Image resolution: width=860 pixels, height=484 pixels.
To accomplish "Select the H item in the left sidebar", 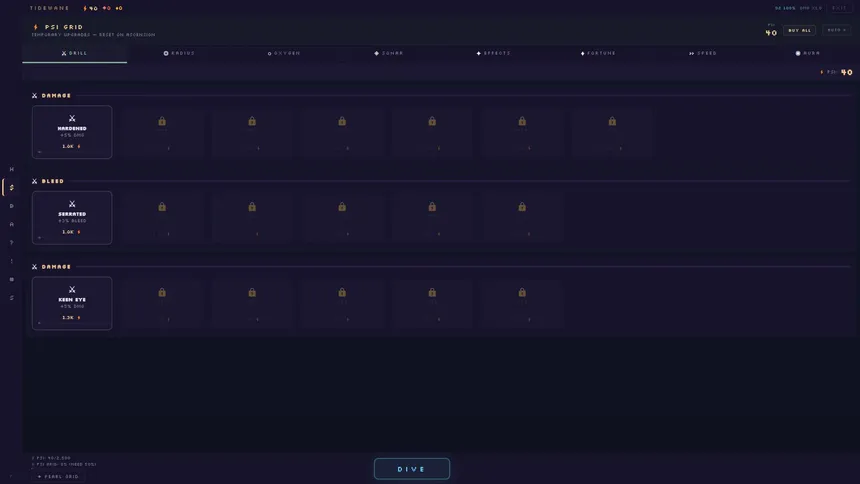I will point(12,169).
